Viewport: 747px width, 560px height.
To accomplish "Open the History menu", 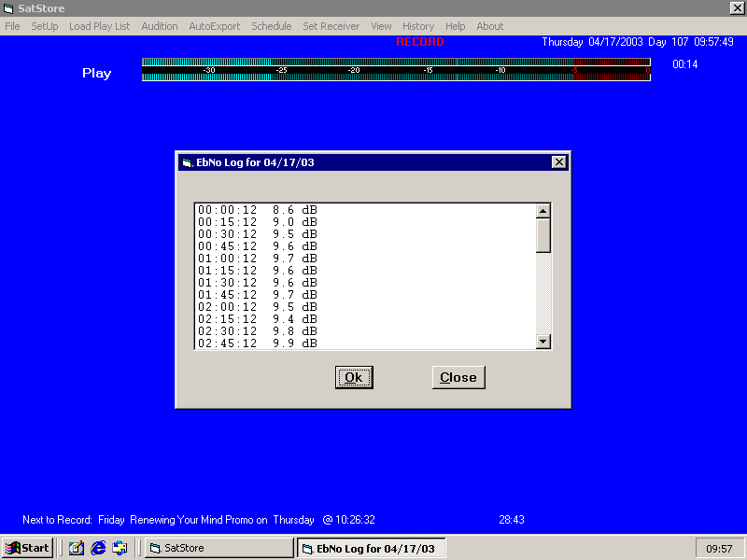I will (418, 26).
